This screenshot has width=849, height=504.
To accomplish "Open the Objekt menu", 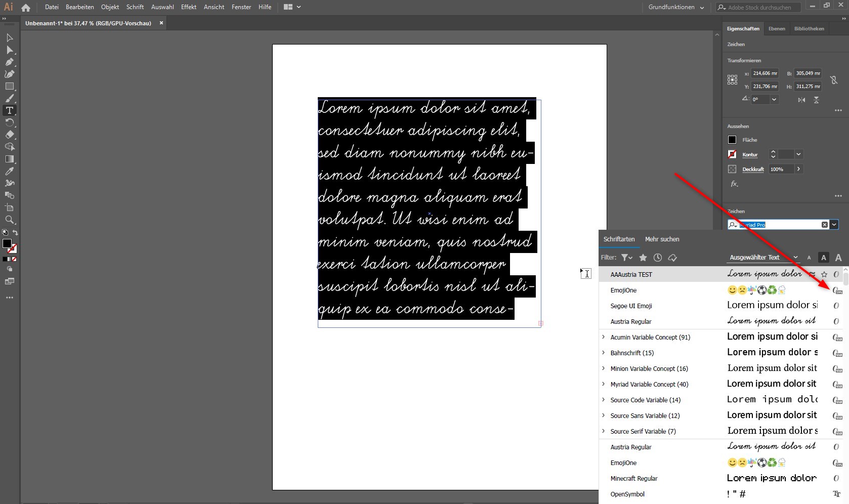I will point(110,7).
